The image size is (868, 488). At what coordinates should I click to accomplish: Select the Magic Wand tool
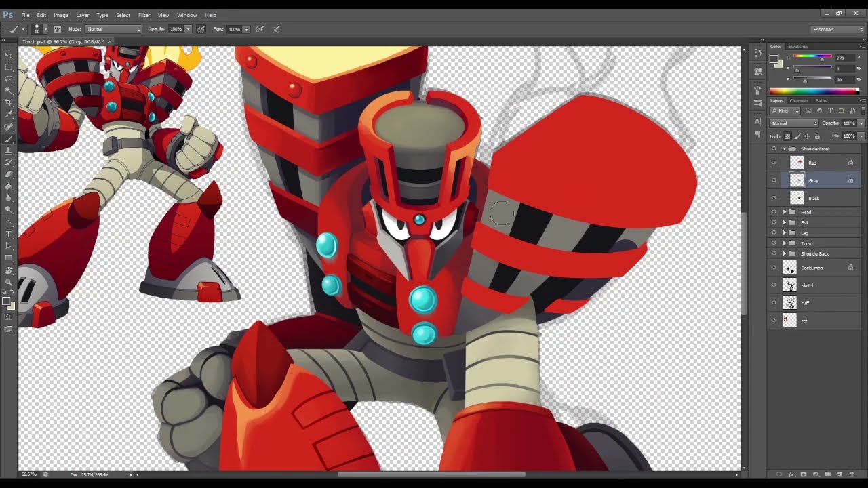[9, 91]
